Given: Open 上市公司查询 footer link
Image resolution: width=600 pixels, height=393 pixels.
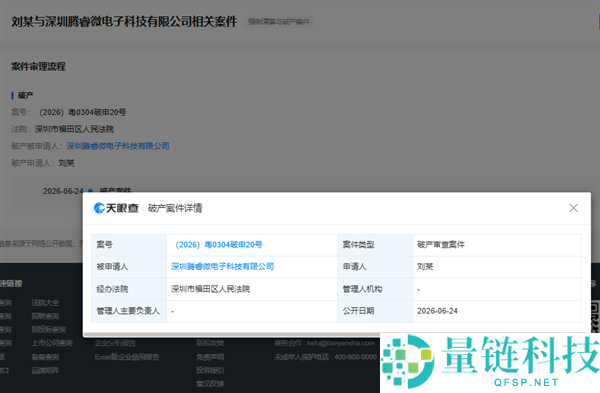Looking at the screenshot, I should coord(52,342).
